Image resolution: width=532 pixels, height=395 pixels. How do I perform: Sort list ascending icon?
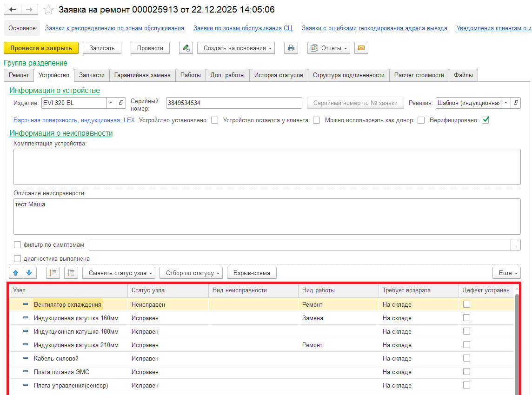[53, 273]
